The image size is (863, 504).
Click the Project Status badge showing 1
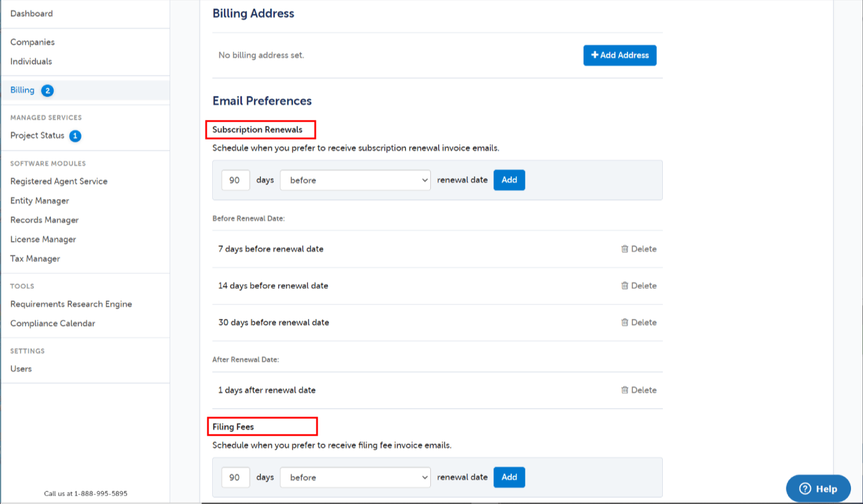pyautogui.click(x=75, y=136)
